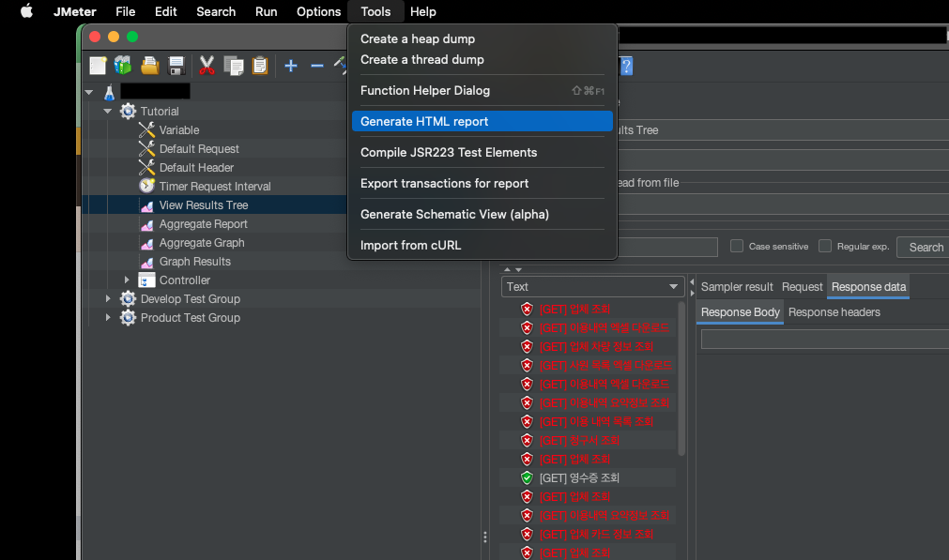The image size is (949, 560).
Task: Click the minus Collapse All icon
Action: coord(317,66)
